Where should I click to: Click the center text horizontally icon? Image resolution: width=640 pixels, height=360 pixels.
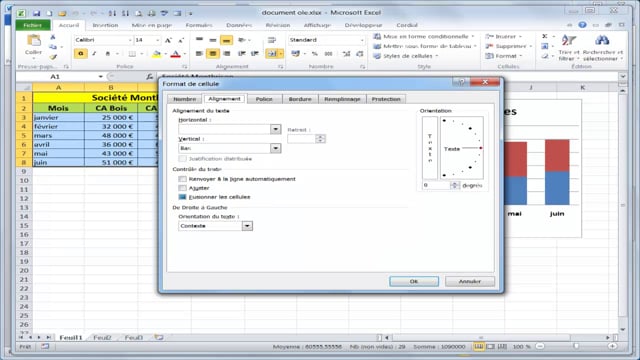[x=213, y=53]
